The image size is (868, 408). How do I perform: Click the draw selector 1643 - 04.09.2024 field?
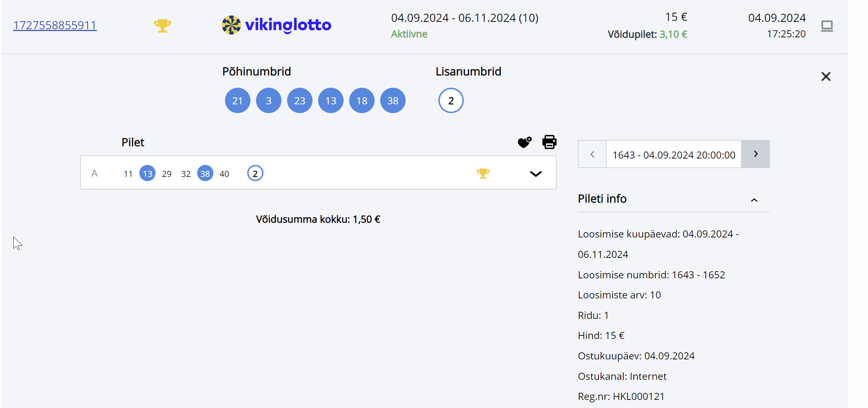pyautogui.click(x=673, y=155)
